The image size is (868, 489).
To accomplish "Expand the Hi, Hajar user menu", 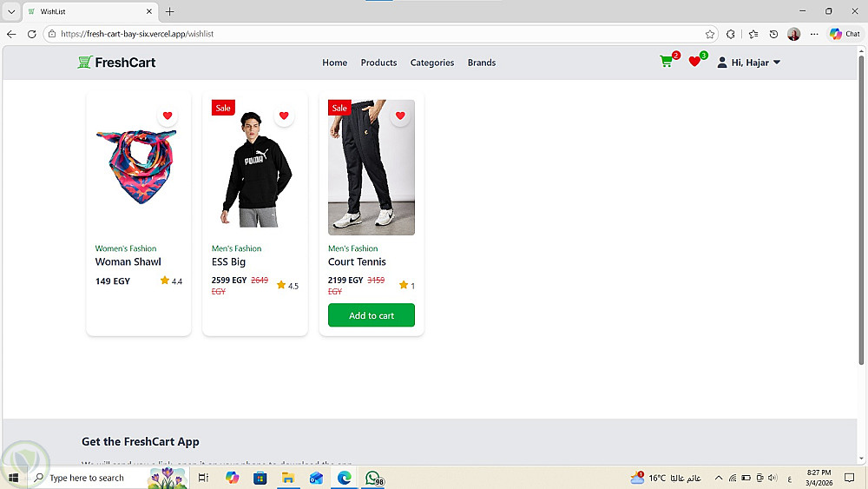I will 749,63.
